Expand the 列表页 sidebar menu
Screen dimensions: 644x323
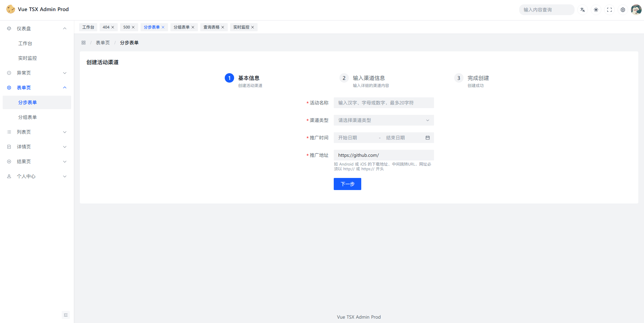pyautogui.click(x=37, y=132)
